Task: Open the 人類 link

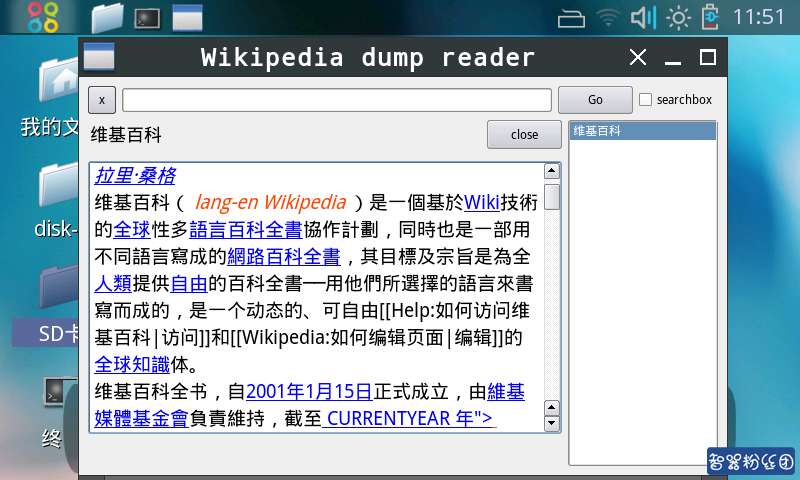Action: pos(113,284)
